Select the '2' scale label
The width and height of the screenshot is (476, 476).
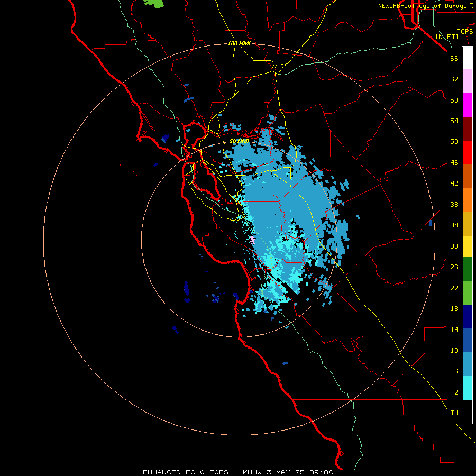tap(456, 392)
